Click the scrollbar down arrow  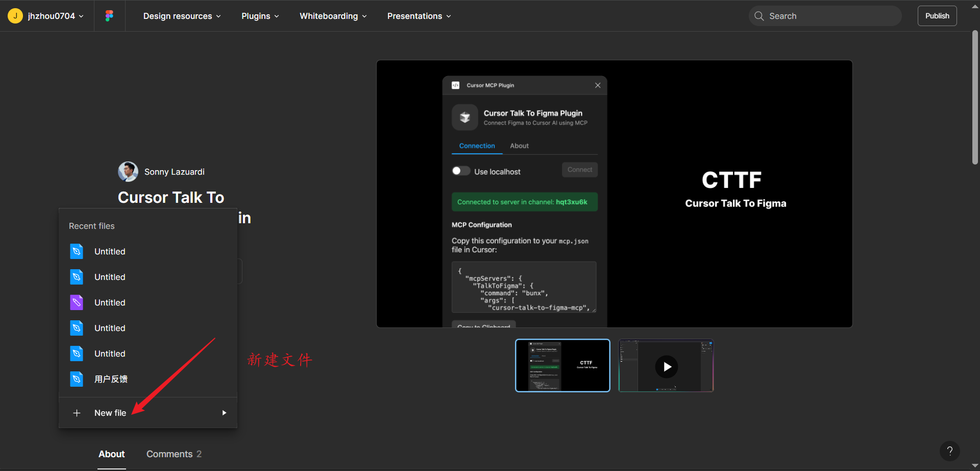click(975, 465)
